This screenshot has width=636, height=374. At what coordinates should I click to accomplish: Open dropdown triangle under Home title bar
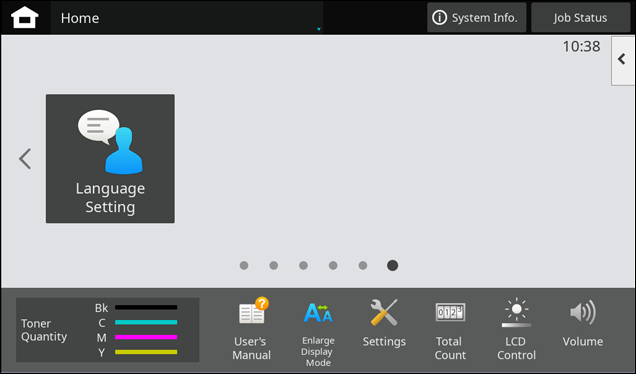(319, 29)
